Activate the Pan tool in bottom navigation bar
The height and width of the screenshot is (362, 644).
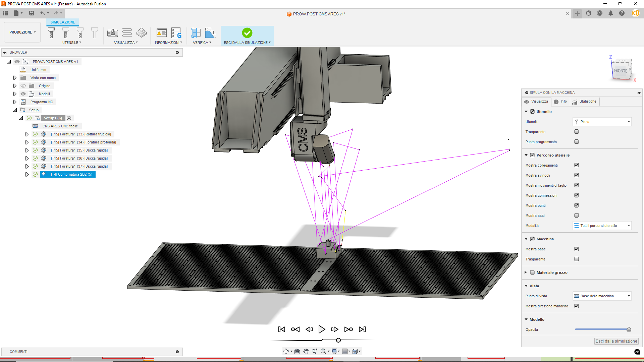pyautogui.click(x=306, y=351)
